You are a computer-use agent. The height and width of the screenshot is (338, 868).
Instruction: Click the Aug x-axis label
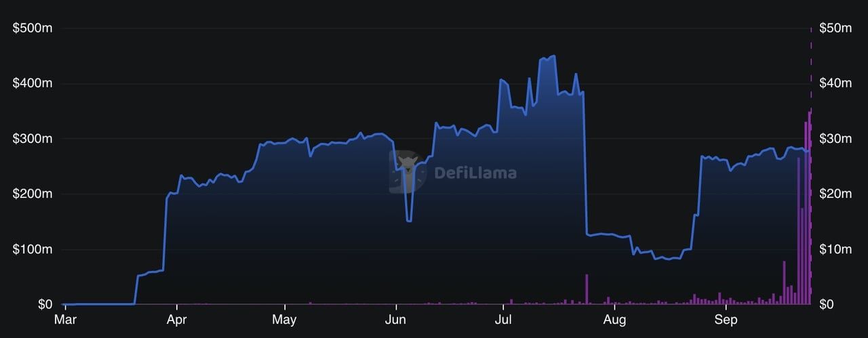point(614,318)
